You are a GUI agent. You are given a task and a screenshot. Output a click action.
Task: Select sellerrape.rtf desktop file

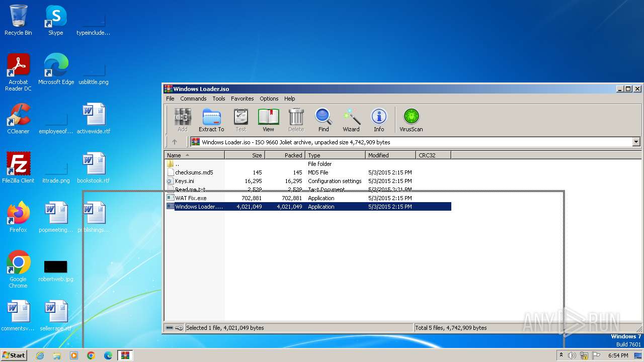[x=56, y=316]
